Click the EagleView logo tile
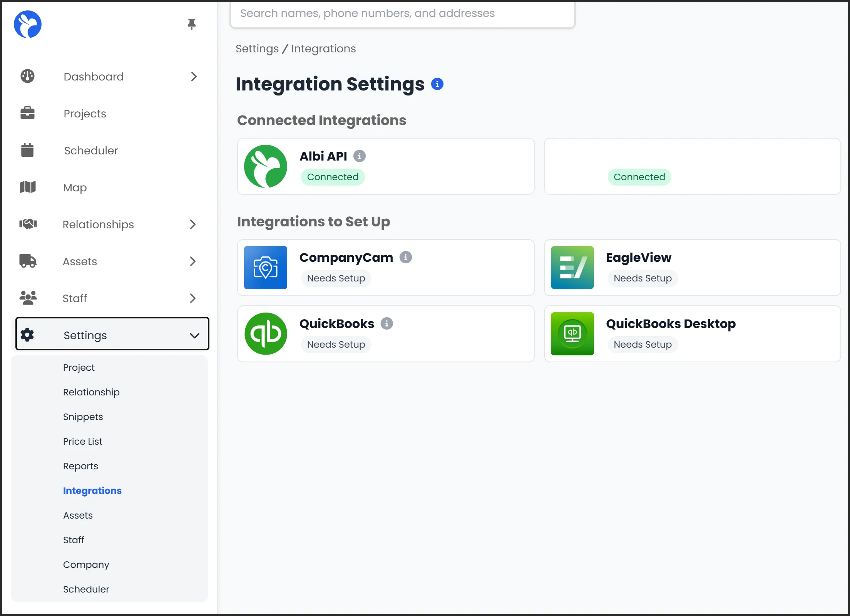Viewport: 850px width, 616px height. tap(572, 268)
